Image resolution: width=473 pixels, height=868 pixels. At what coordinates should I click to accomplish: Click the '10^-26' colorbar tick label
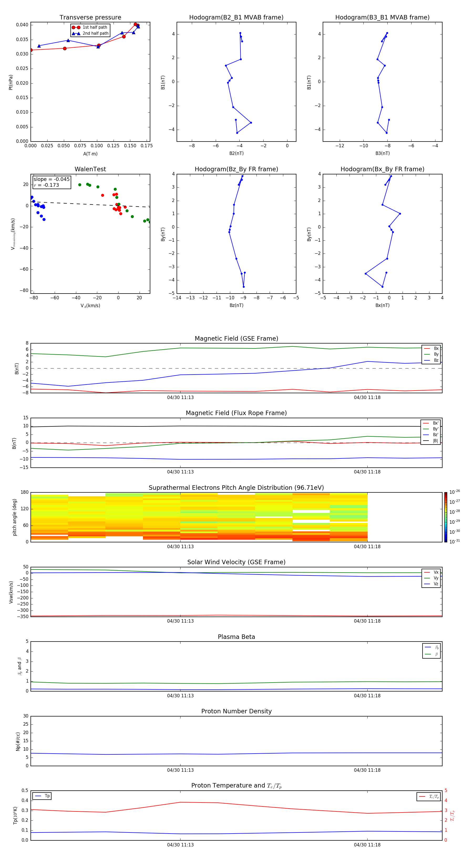click(x=455, y=492)
